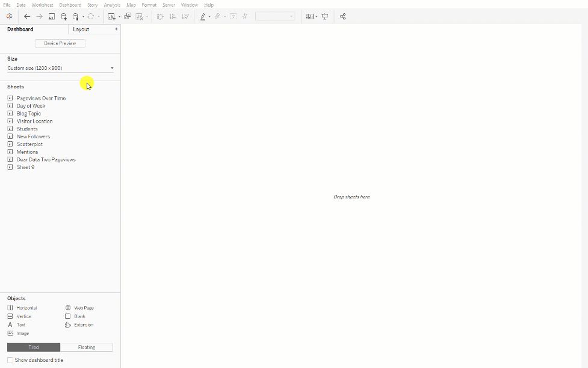Viewport: 588px width, 368px height.
Task: Click the Presentation Mode icon
Action: point(325,16)
